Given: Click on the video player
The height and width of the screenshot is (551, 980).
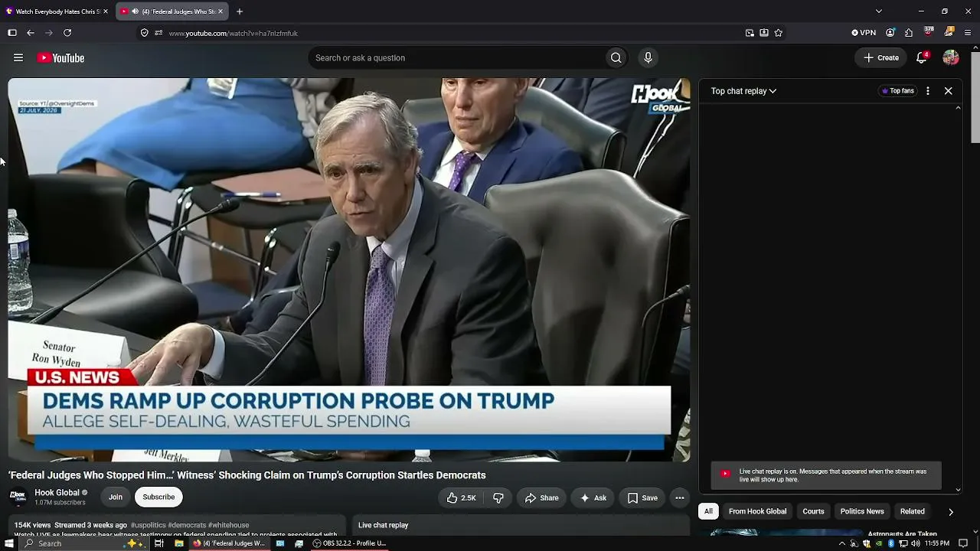Looking at the screenshot, I should click(x=349, y=269).
